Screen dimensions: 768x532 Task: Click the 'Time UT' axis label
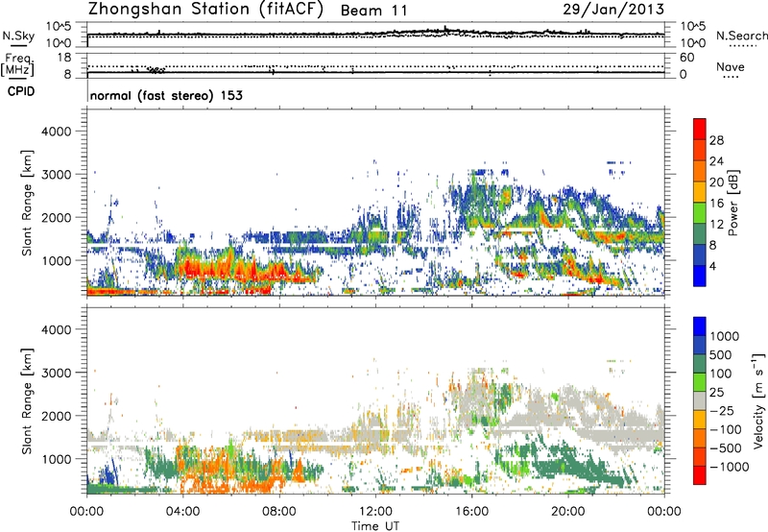click(375, 526)
